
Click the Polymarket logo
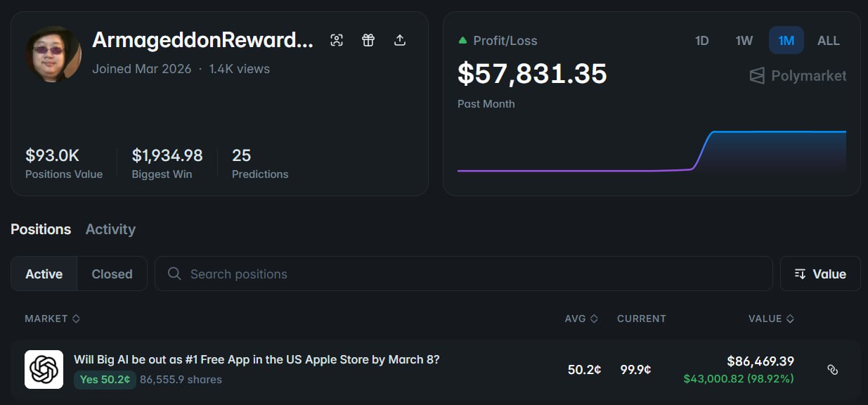pyautogui.click(x=798, y=76)
